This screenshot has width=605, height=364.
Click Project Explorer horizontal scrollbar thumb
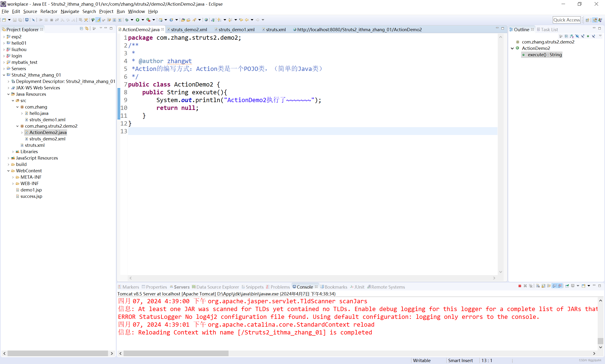click(x=58, y=353)
